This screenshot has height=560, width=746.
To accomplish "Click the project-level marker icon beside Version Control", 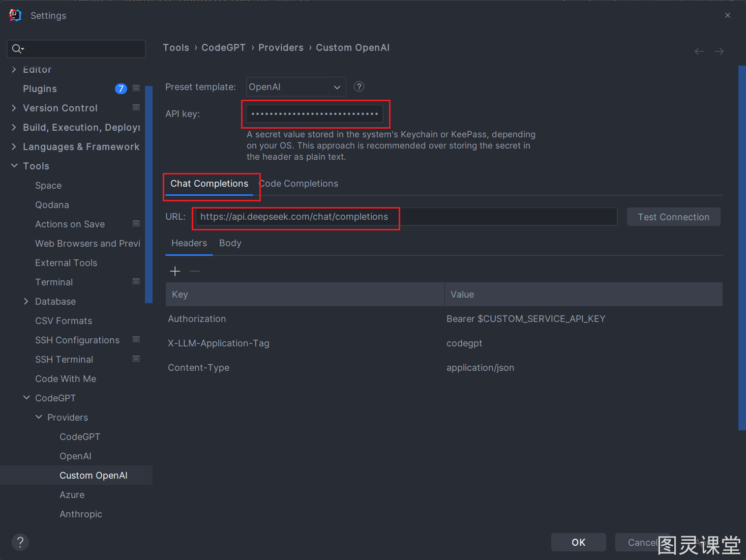I will (136, 107).
